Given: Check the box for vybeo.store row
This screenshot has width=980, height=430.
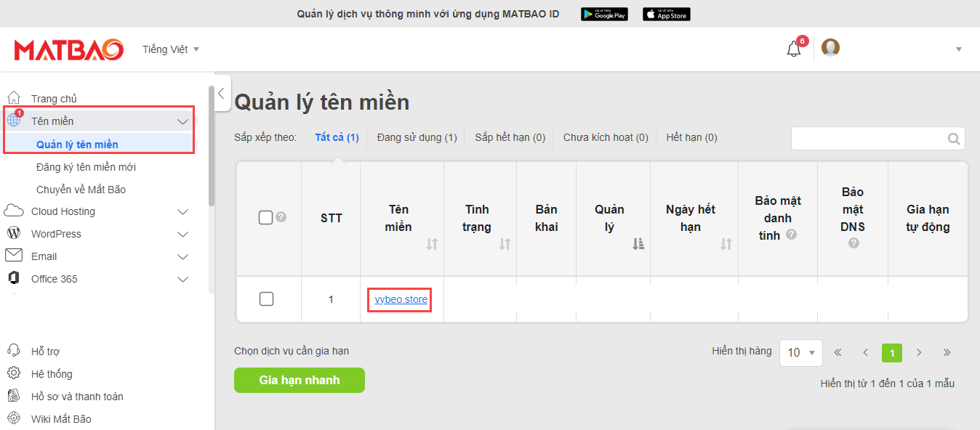Looking at the screenshot, I should point(266,299).
